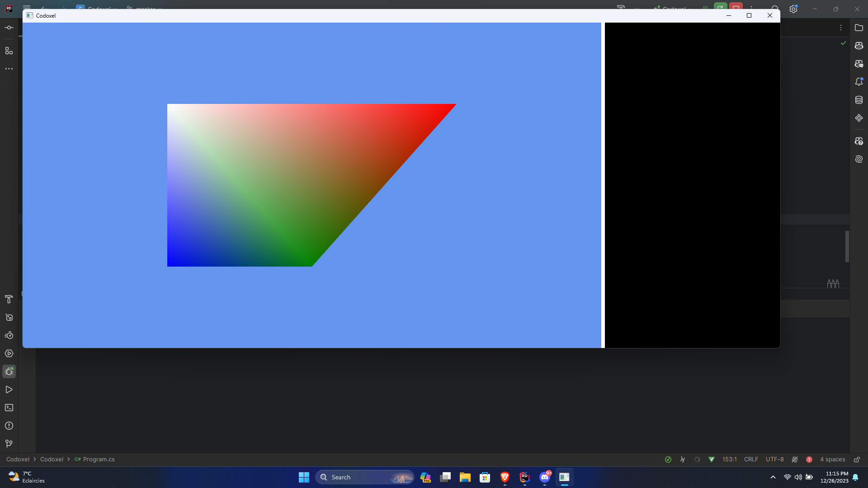Toggle the Problems tool window
This screenshot has width=868, height=488.
coord(9,426)
